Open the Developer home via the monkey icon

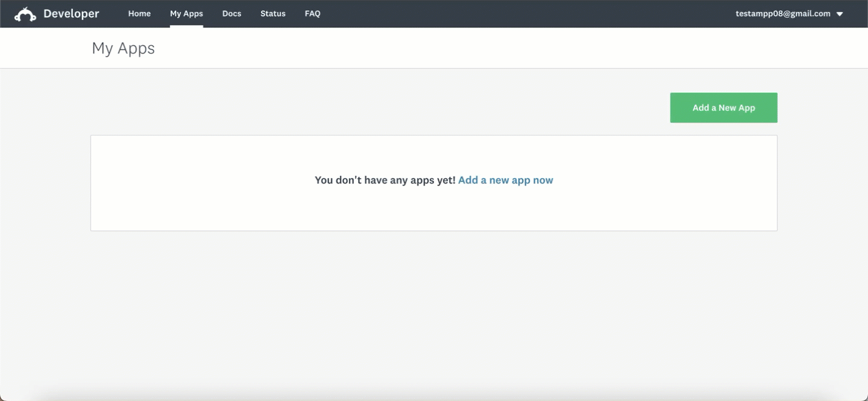pyautogui.click(x=24, y=13)
